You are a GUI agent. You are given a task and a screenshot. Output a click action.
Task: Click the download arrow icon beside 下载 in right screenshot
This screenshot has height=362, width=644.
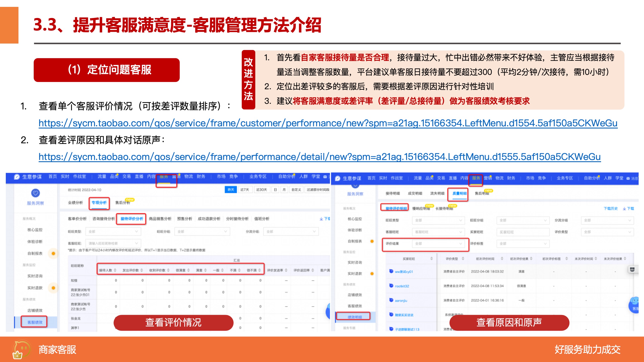(624, 209)
